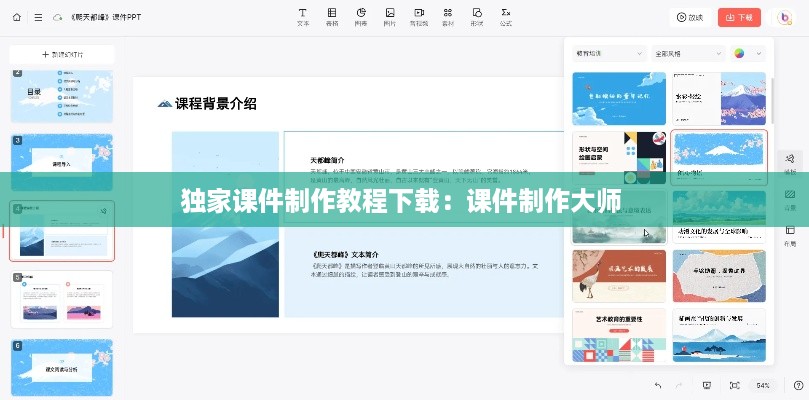Select the Text (文本) insert tool

(x=303, y=17)
